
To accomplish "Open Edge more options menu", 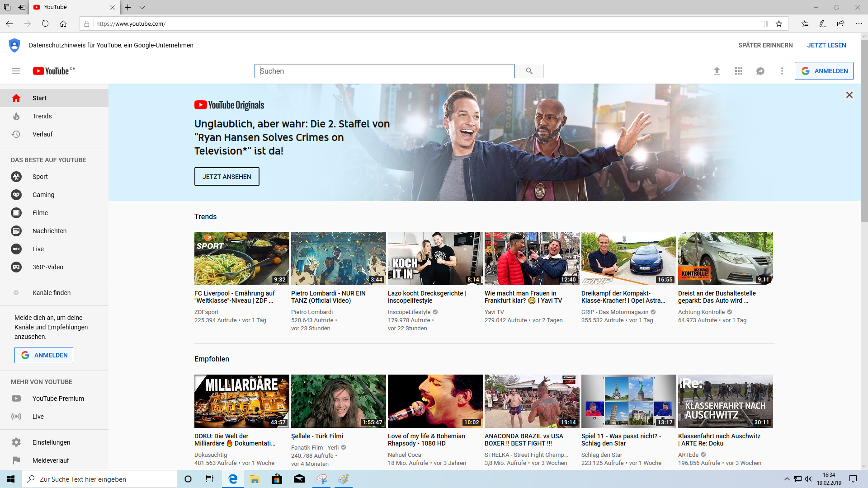I will [x=859, y=23].
